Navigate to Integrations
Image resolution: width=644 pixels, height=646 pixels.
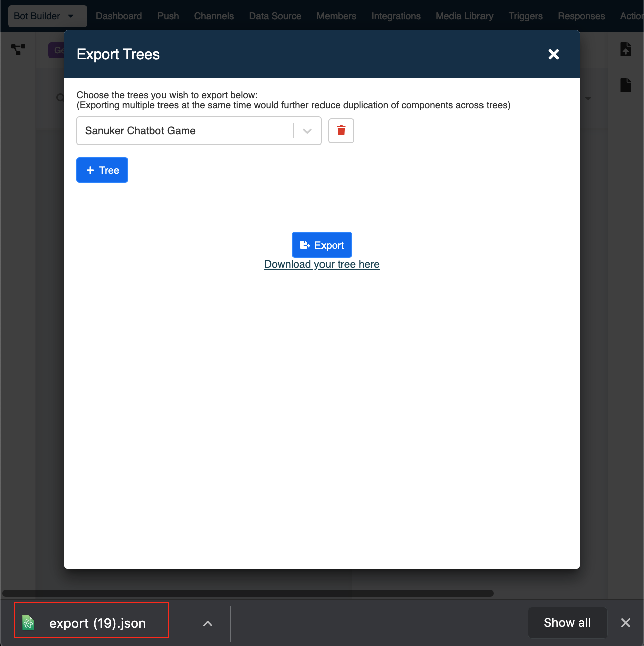point(396,16)
